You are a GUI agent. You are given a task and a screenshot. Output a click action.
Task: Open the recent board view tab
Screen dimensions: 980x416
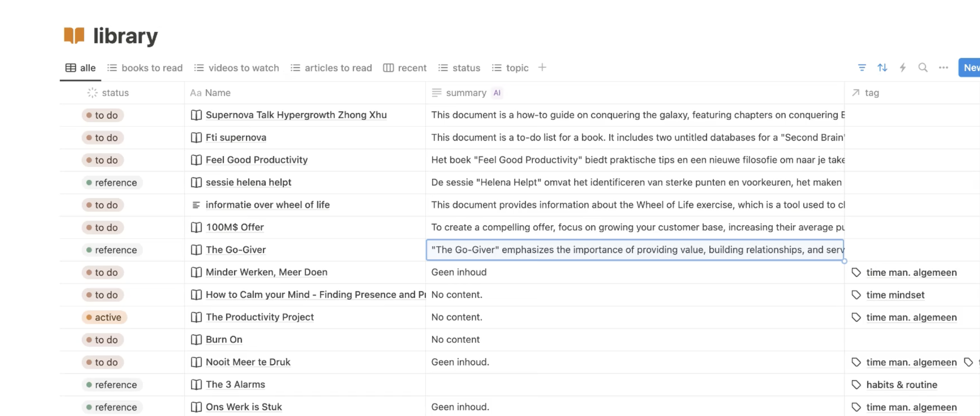405,68
